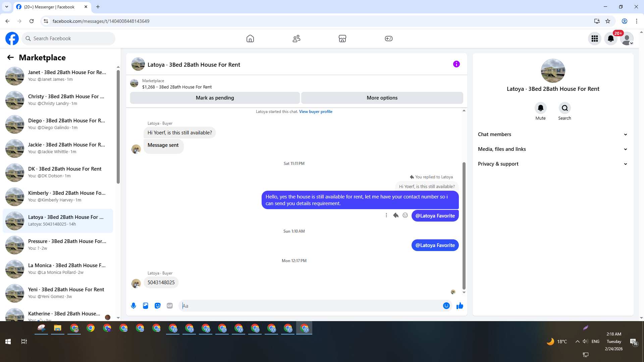Attach a photo using the image icon

pyautogui.click(x=146, y=306)
